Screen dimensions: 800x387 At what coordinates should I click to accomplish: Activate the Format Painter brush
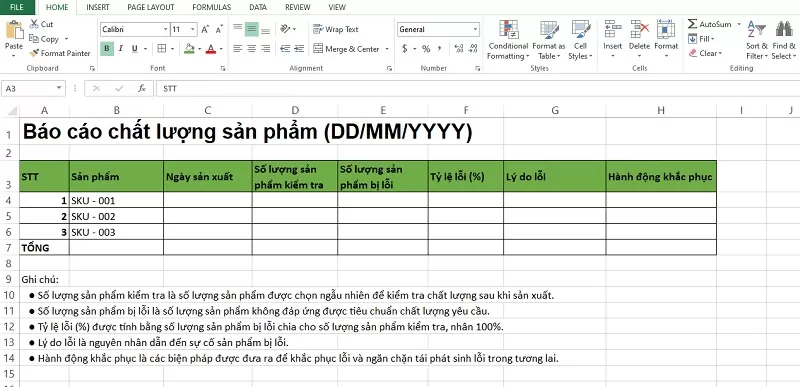click(x=34, y=53)
